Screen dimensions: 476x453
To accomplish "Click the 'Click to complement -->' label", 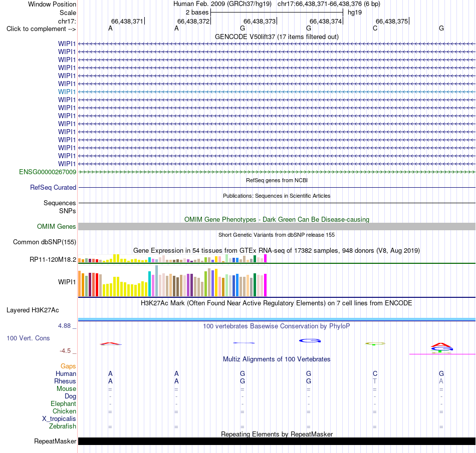I will [41, 29].
